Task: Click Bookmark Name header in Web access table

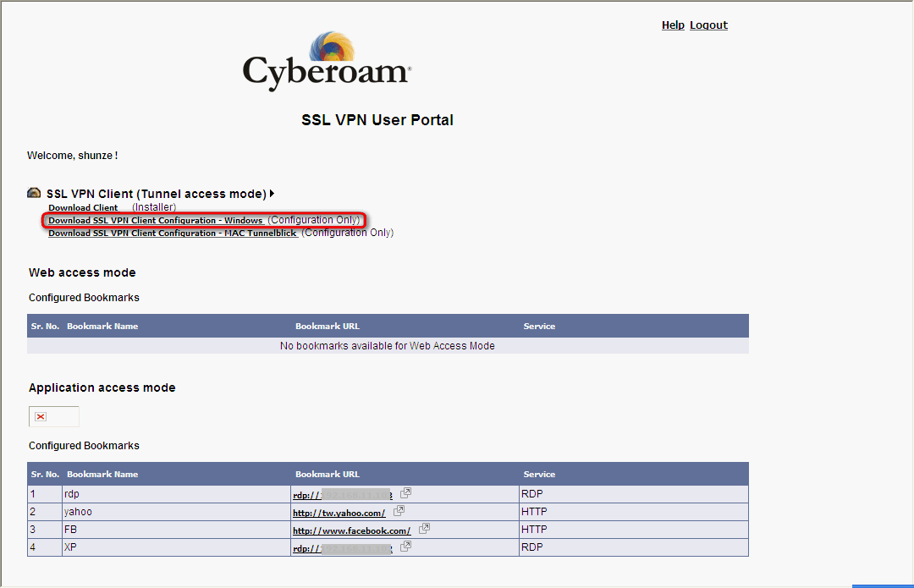Action: (x=102, y=327)
